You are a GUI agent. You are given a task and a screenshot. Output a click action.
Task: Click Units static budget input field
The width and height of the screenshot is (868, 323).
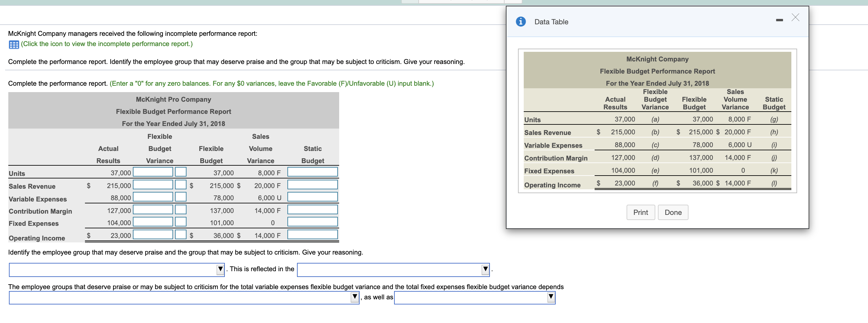pyautogui.click(x=312, y=172)
